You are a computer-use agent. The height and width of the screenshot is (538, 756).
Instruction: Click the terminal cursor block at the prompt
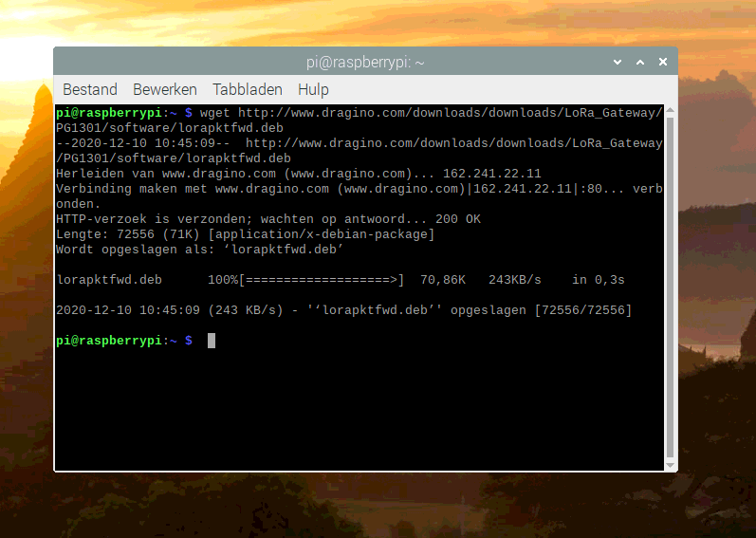pos(212,341)
